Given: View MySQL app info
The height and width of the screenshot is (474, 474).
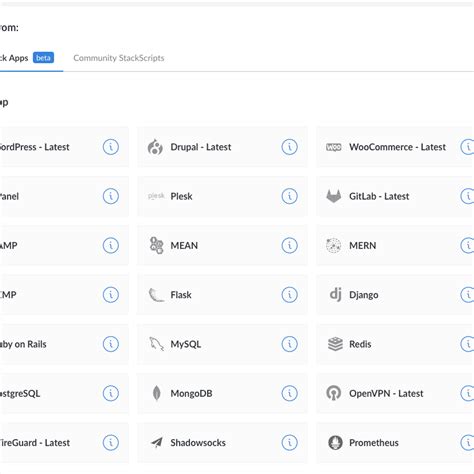Looking at the screenshot, I should pos(289,344).
